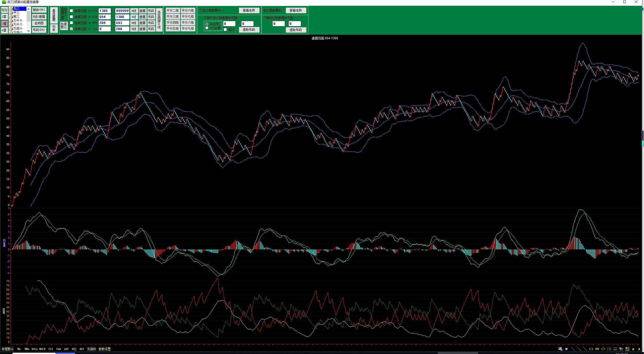
Task: Toggle the 定位 mode button
Action: (4, 10)
